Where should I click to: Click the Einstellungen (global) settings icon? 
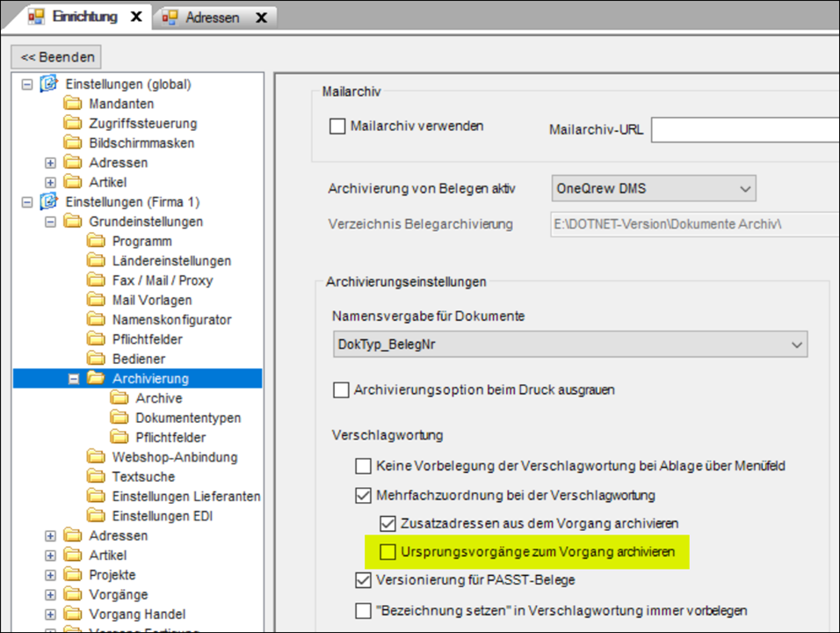pos(49,84)
